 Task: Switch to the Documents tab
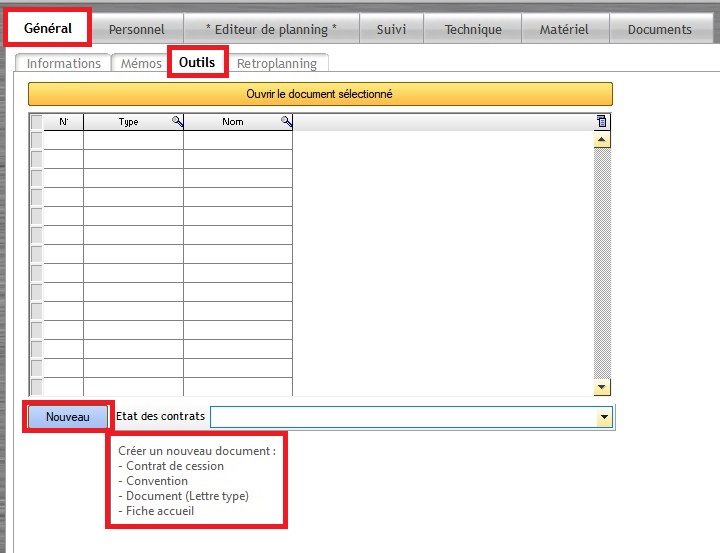coord(659,30)
